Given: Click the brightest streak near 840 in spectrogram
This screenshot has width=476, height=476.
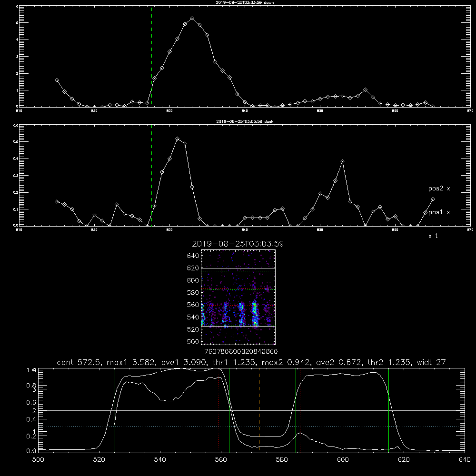Looking at the screenshot, I should [255, 314].
